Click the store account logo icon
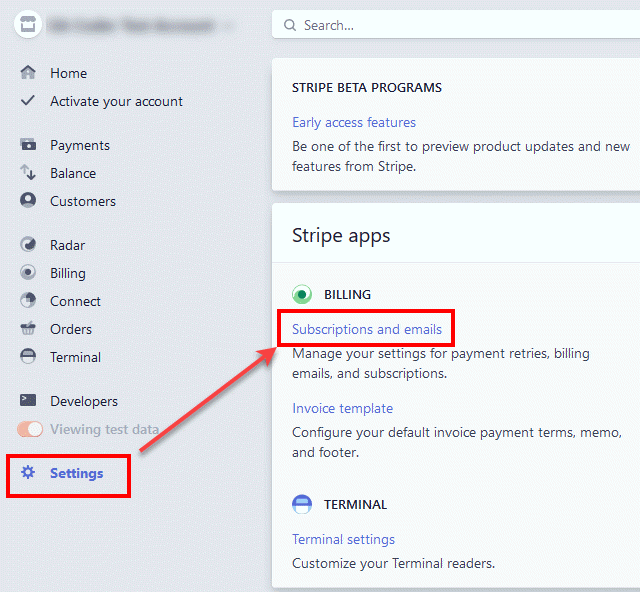 coord(27,25)
